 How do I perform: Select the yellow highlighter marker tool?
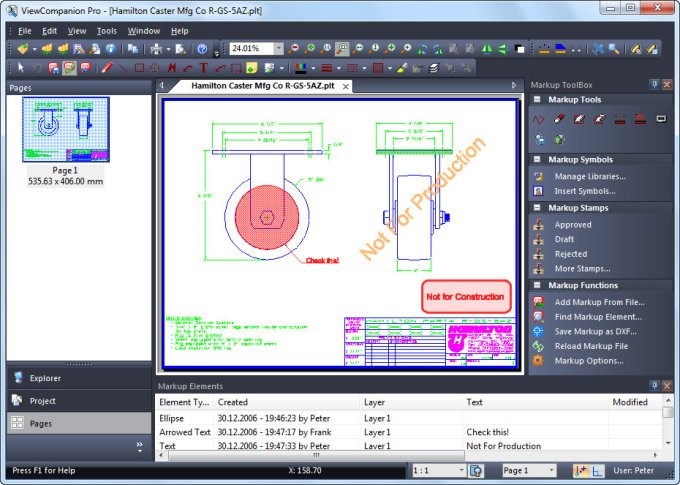click(402, 68)
